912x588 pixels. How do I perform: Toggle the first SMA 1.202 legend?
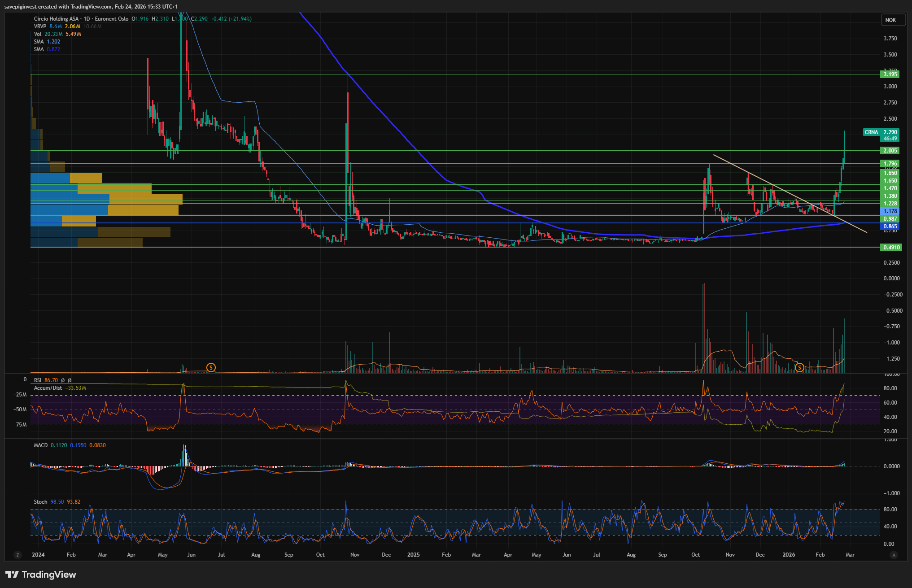click(x=39, y=42)
